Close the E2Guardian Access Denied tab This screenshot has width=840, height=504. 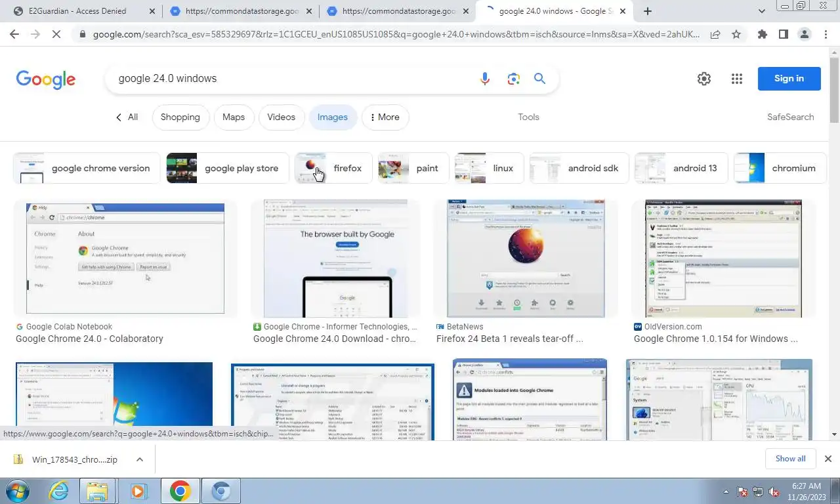tap(152, 11)
